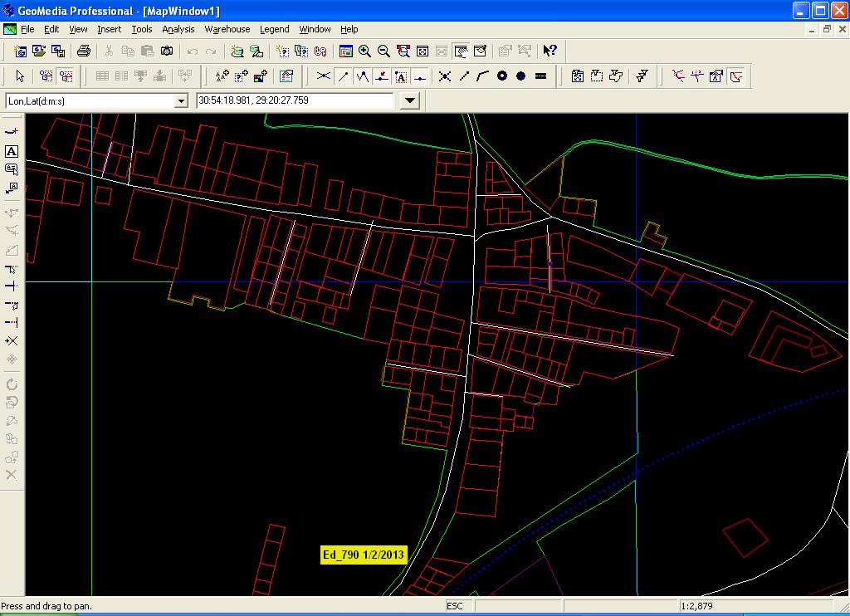The height and width of the screenshot is (616, 850).
Task: Click the Insert Feature icon atop left toolbar
Action: [x=12, y=132]
